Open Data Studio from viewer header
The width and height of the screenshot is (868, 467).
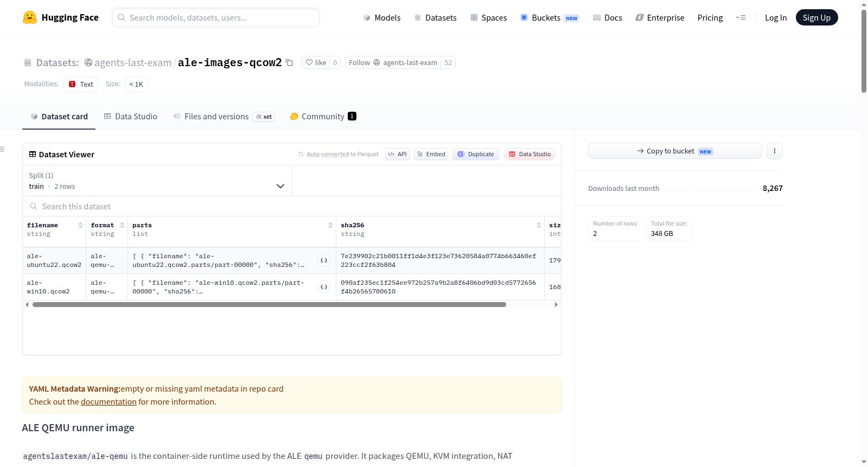tap(529, 154)
